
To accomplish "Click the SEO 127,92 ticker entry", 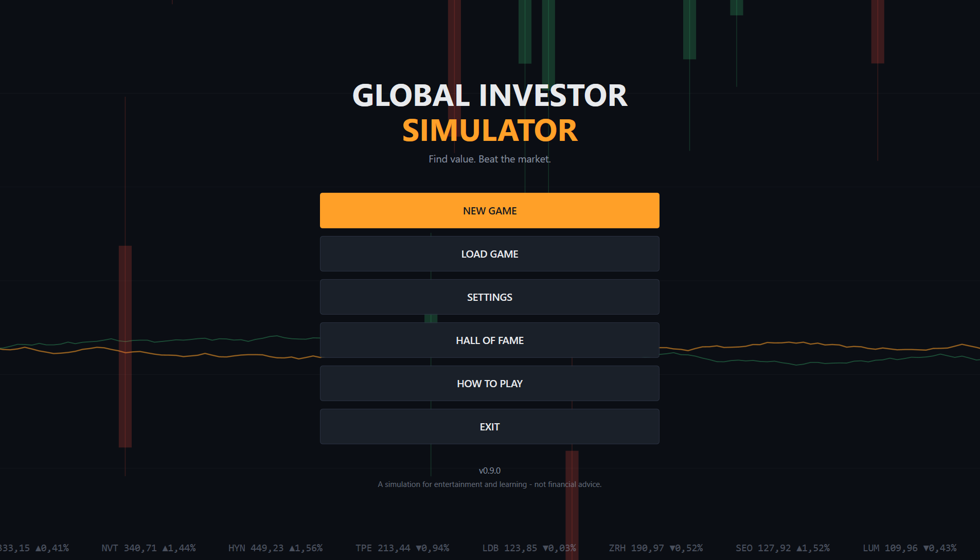I will 782,548.
